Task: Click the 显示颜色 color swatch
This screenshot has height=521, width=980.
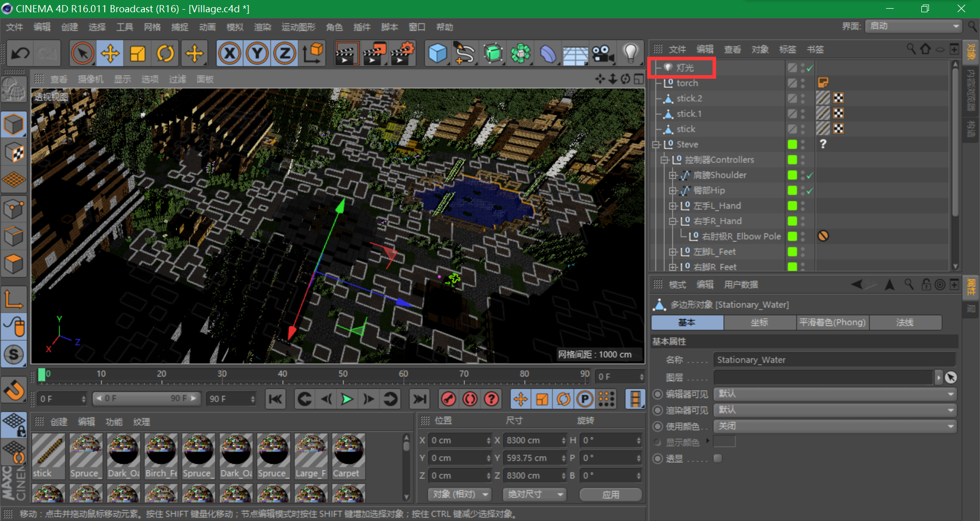Action: 724,442
